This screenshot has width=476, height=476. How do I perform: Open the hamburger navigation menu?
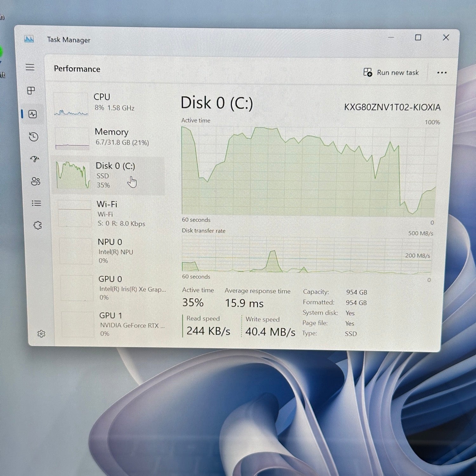coord(30,67)
